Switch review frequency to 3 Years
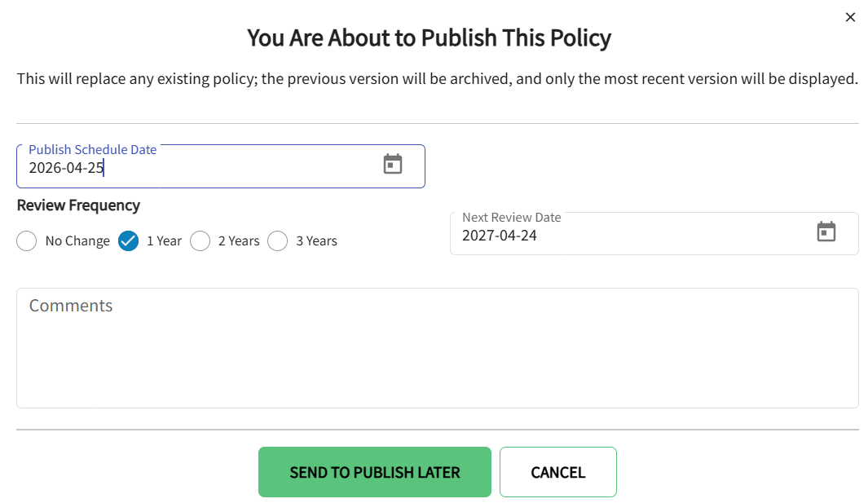The height and width of the screenshot is (503, 868). tap(277, 240)
